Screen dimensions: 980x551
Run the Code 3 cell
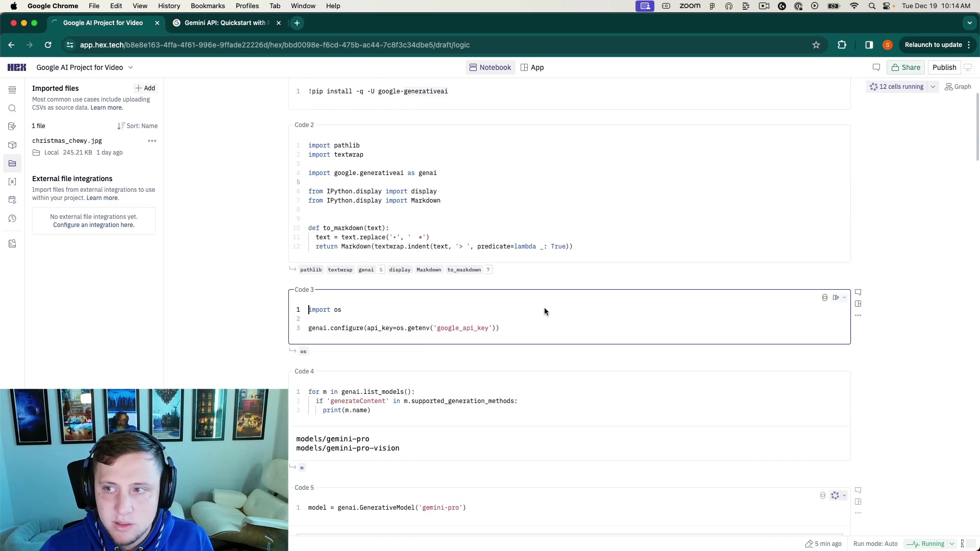(836, 297)
